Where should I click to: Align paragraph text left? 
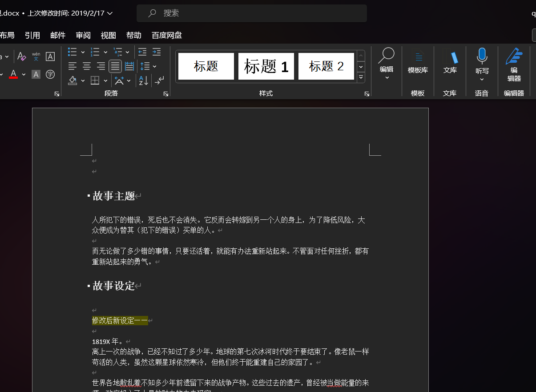73,66
